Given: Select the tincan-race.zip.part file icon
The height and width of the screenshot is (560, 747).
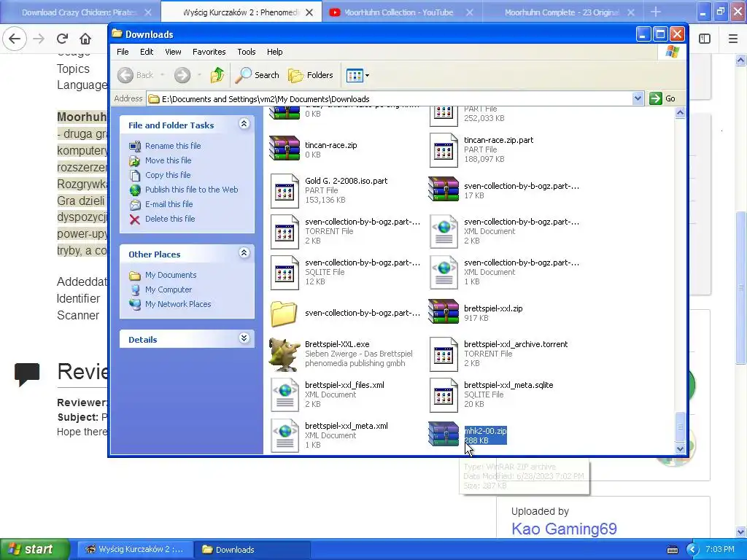Looking at the screenshot, I should tap(443, 150).
